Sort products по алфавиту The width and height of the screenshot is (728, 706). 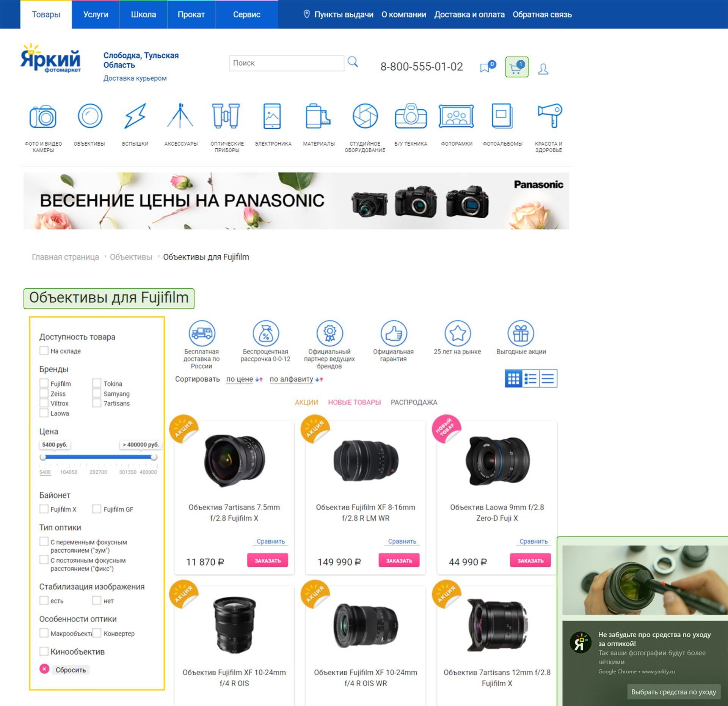291,379
